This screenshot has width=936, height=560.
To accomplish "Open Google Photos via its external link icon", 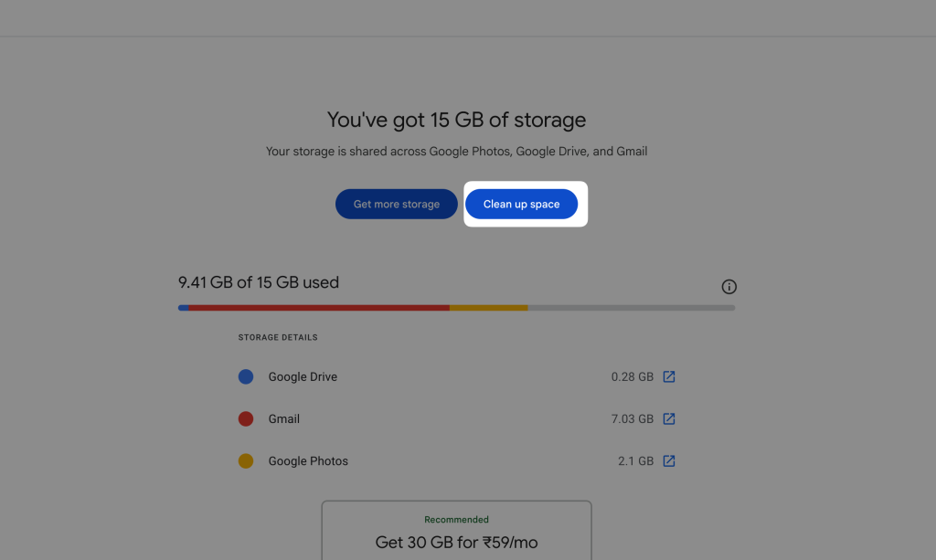I will coord(670,460).
